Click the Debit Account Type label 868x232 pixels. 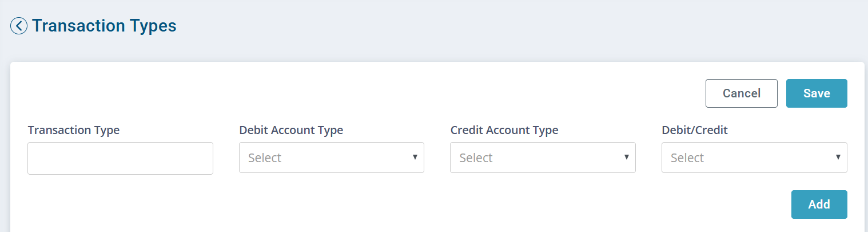click(291, 130)
